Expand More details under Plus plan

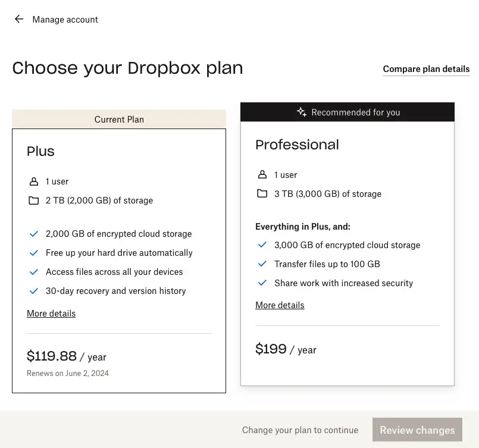[x=51, y=314]
